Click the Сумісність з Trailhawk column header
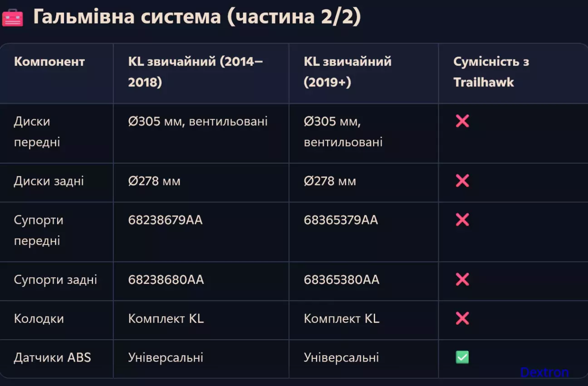 491,72
